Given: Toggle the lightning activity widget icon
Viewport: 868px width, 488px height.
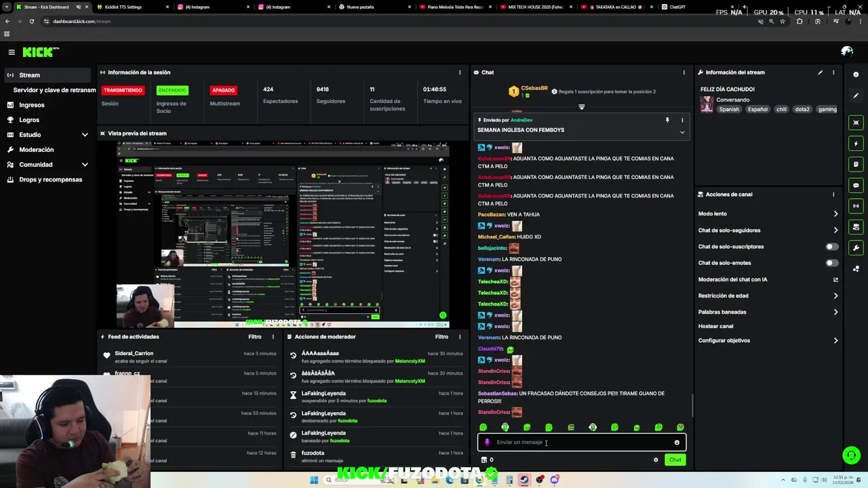Looking at the screenshot, I should [856, 144].
